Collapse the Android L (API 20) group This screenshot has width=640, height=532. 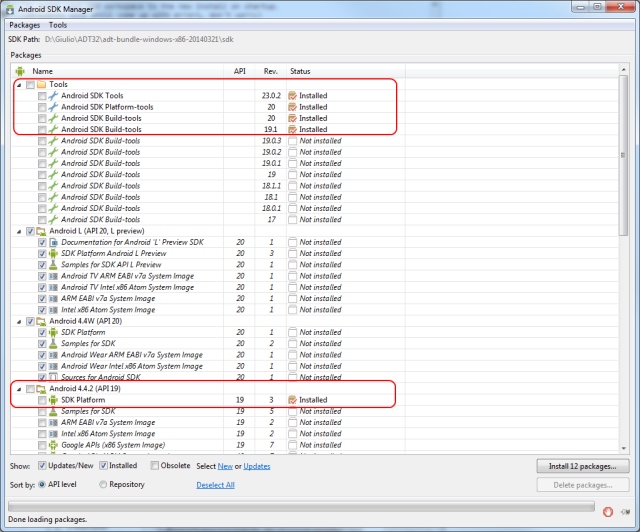click(x=19, y=231)
